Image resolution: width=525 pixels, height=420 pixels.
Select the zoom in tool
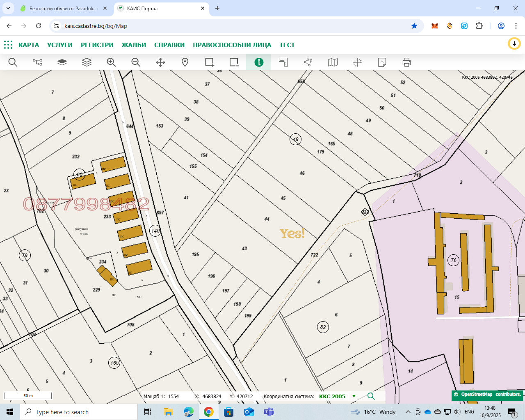click(111, 62)
